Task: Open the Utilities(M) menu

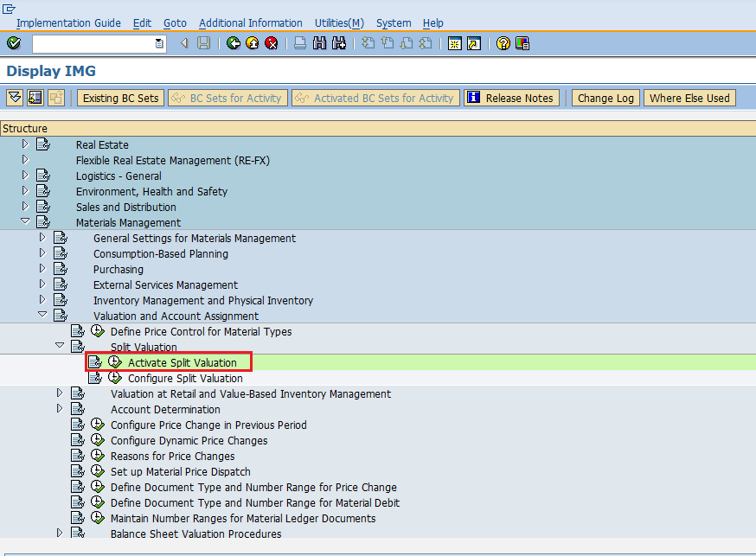Action: pyautogui.click(x=339, y=23)
